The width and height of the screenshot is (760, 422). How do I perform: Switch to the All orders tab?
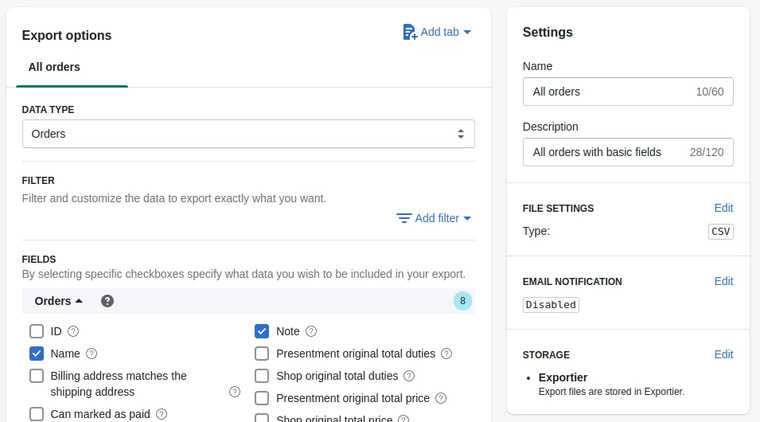coord(54,67)
